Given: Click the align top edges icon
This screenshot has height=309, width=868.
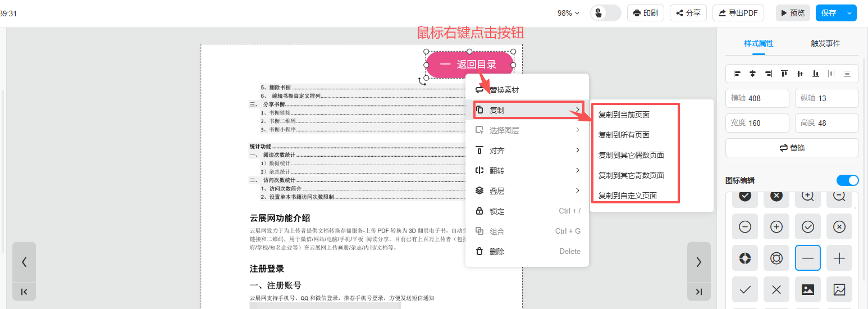Looking at the screenshot, I should (x=784, y=74).
